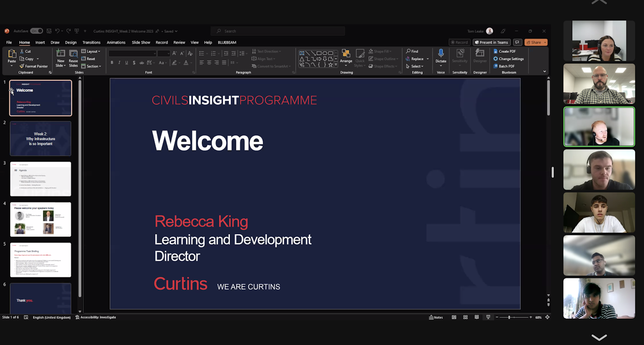This screenshot has width=644, height=345.
Task: Click the zoom slider in status bar
Action: (x=509, y=317)
